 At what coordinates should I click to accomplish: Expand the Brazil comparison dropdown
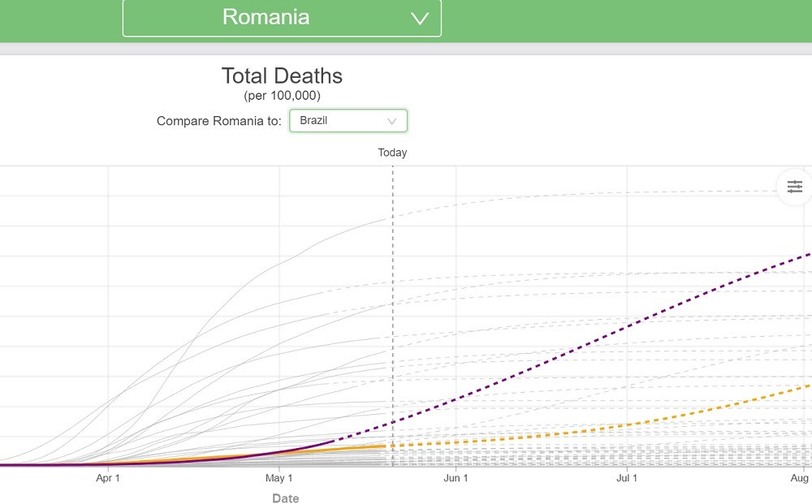pos(348,121)
